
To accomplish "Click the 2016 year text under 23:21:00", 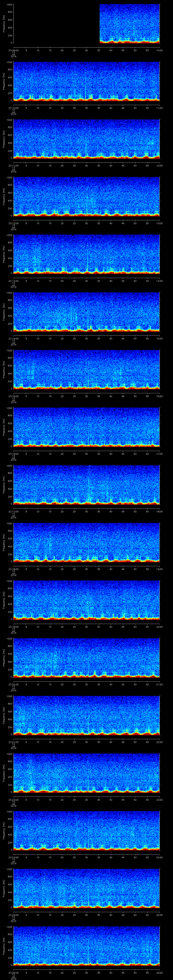I will tap(14, 748).
